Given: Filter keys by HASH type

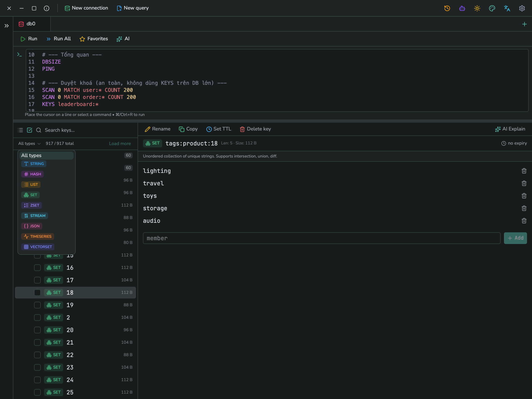Looking at the screenshot, I should coord(32,174).
